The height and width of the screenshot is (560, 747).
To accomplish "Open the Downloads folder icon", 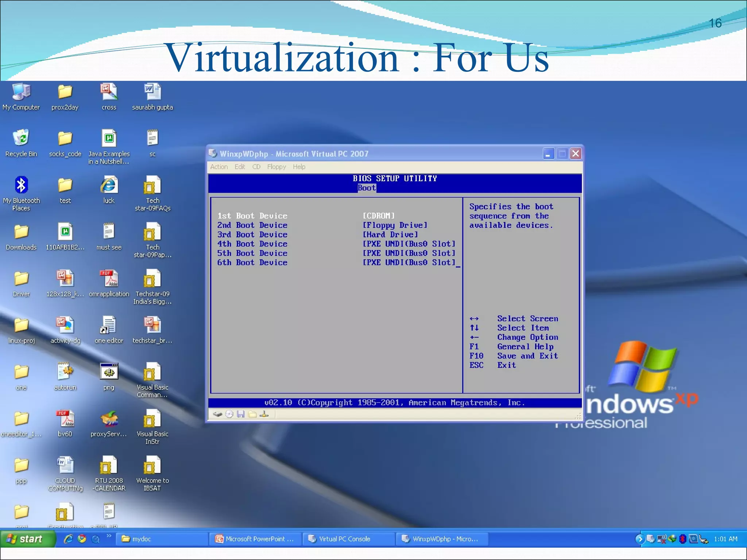I will point(21,237).
